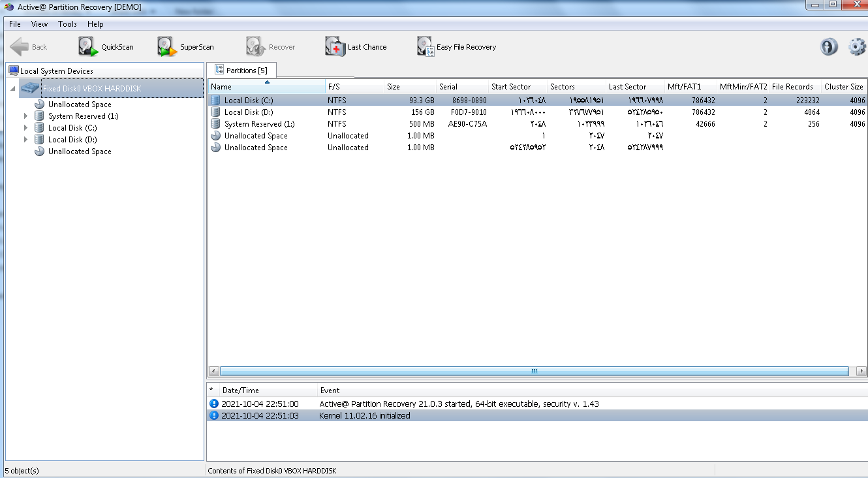Click the Back arrow icon

(x=20, y=47)
